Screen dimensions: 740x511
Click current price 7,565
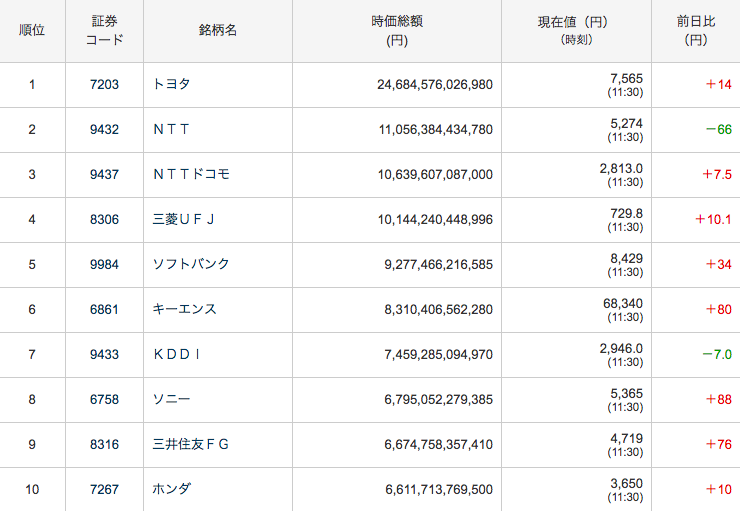coord(626,78)
